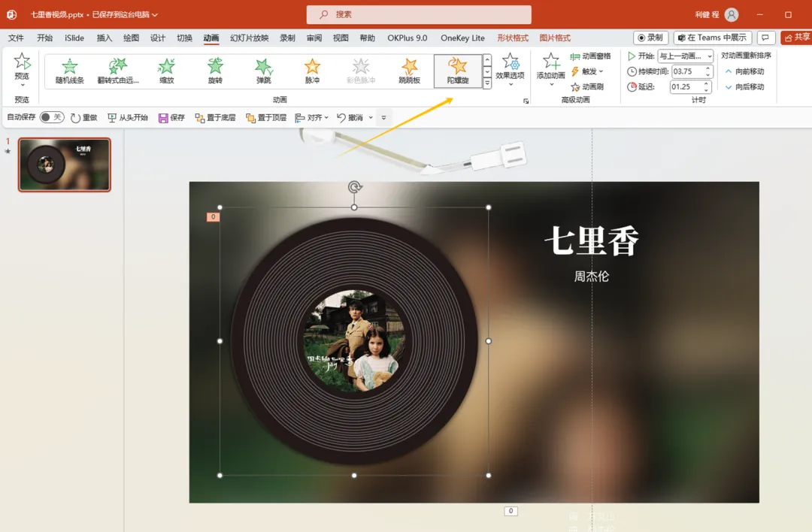Image resolution: width=812 pixels, height=532 pixels.
Task: Customize the quick access toolbar dropdown
Action: (x=383, y=118)
